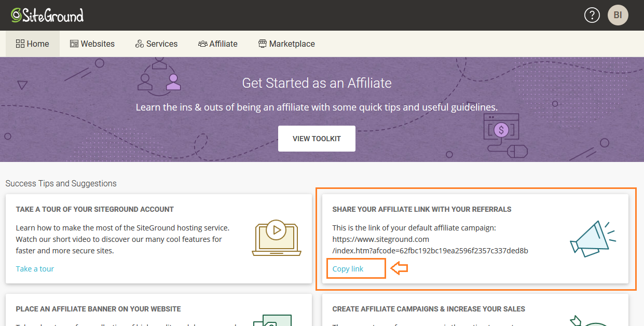Click the dollar screen icon in banner
The image size is (644, 326).
tap(505, 137)
